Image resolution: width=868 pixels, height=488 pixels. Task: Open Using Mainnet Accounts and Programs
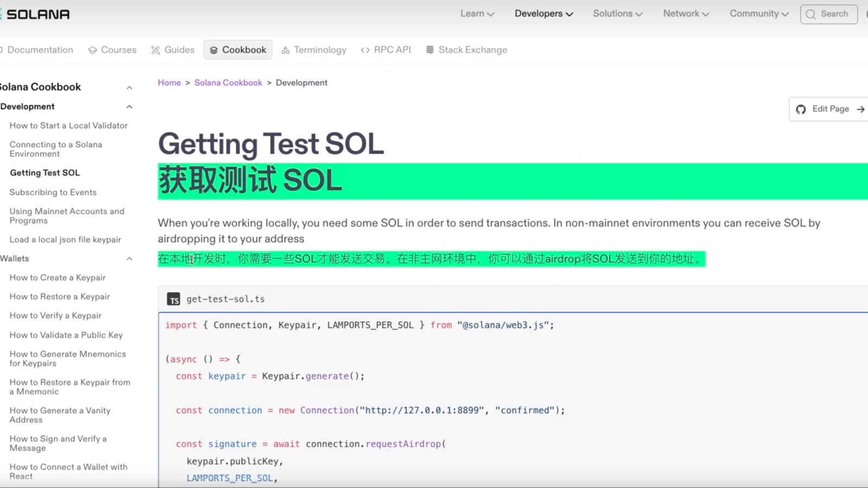coord(67,216)
